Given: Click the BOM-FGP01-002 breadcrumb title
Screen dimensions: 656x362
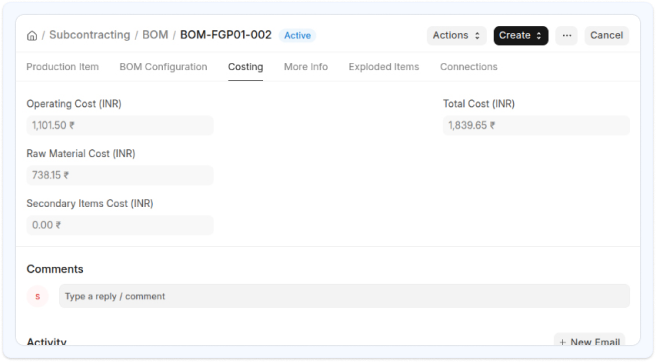Looking at the screenshot, I should 226,35.
